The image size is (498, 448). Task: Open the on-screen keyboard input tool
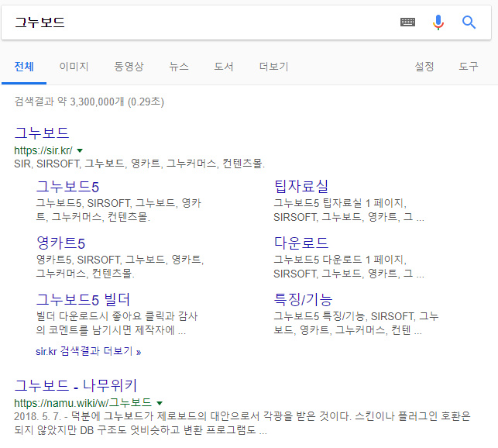(x=407, y=22)
